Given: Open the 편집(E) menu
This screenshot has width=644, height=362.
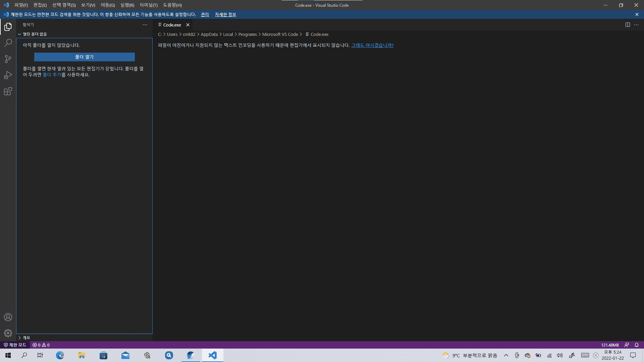Looking at the screenshot, I should pos(40,5).
